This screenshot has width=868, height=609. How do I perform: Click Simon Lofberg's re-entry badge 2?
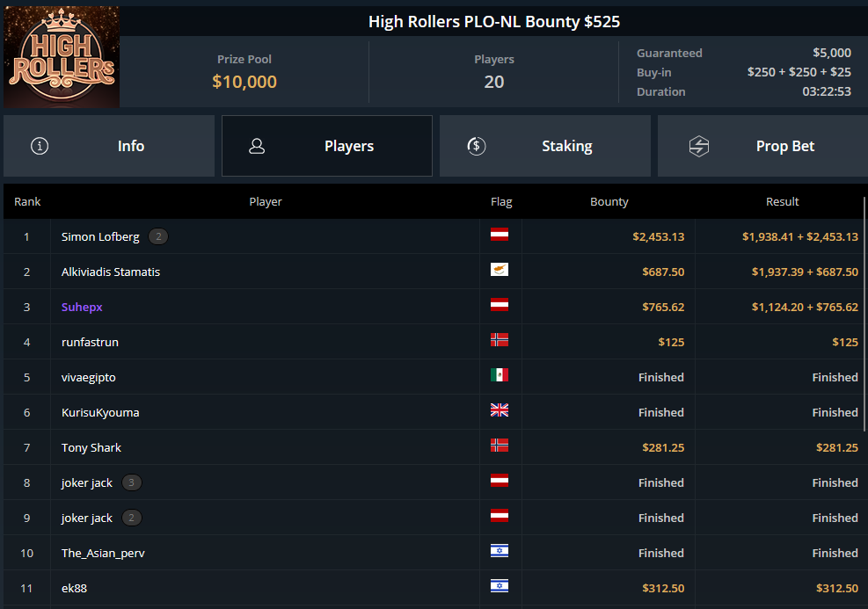coord(158,236)
